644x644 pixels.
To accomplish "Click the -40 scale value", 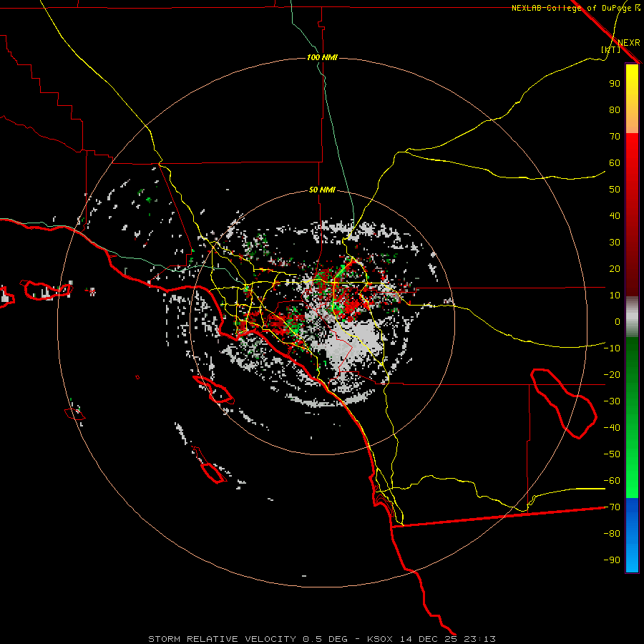I will pos(612,428).
